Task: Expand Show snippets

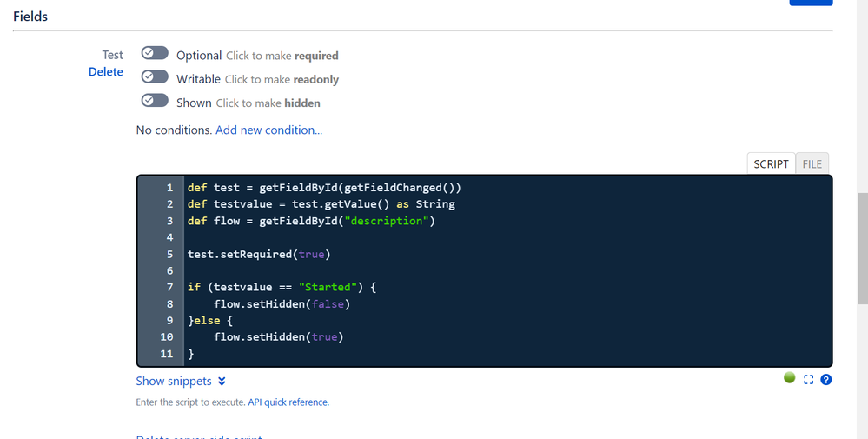Action: (181, 381)
